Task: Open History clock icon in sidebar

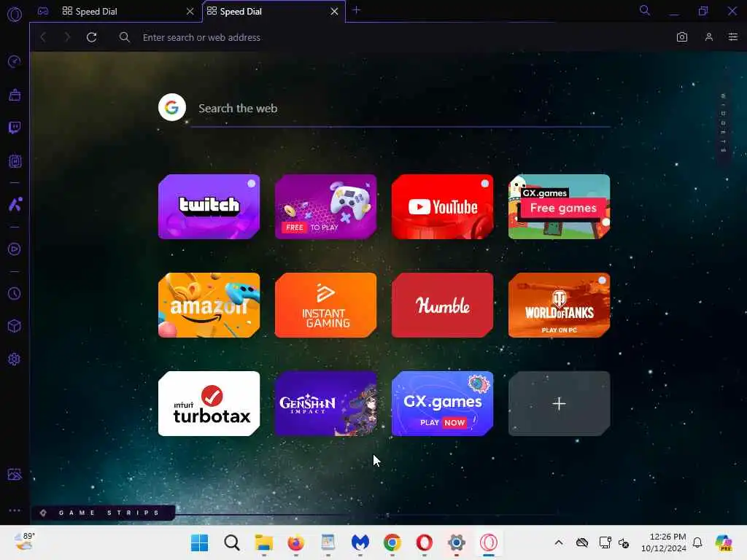Action: click(x=15, y=293)
